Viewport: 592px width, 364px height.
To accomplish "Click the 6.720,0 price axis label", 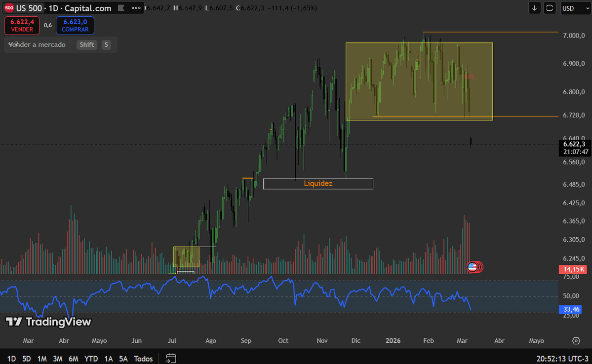I will point(574,115).
